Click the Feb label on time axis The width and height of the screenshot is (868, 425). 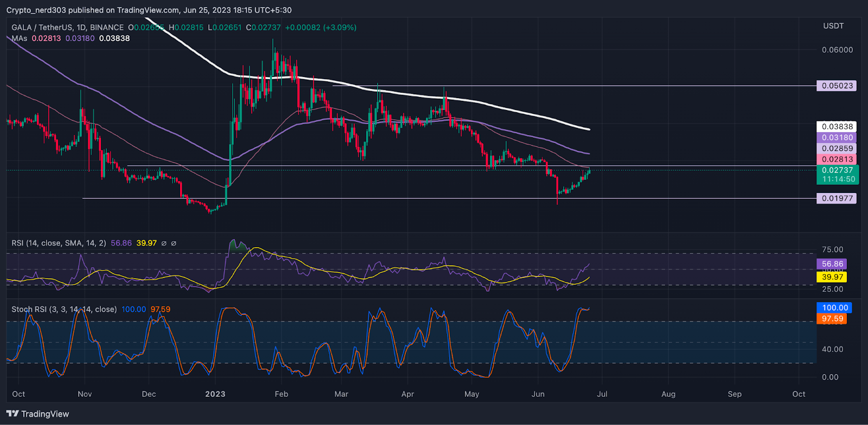pyautogui.click(x=281, y=394)
